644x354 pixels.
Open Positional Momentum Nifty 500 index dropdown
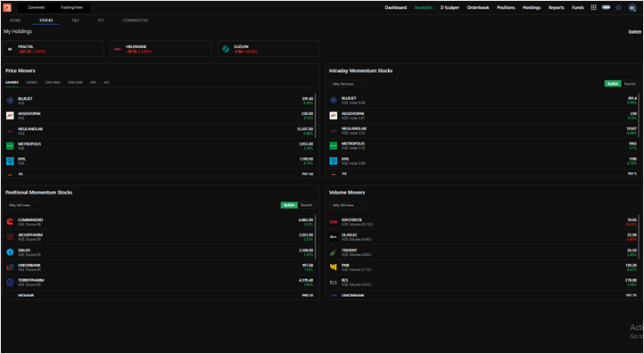(x=24, y=205)
